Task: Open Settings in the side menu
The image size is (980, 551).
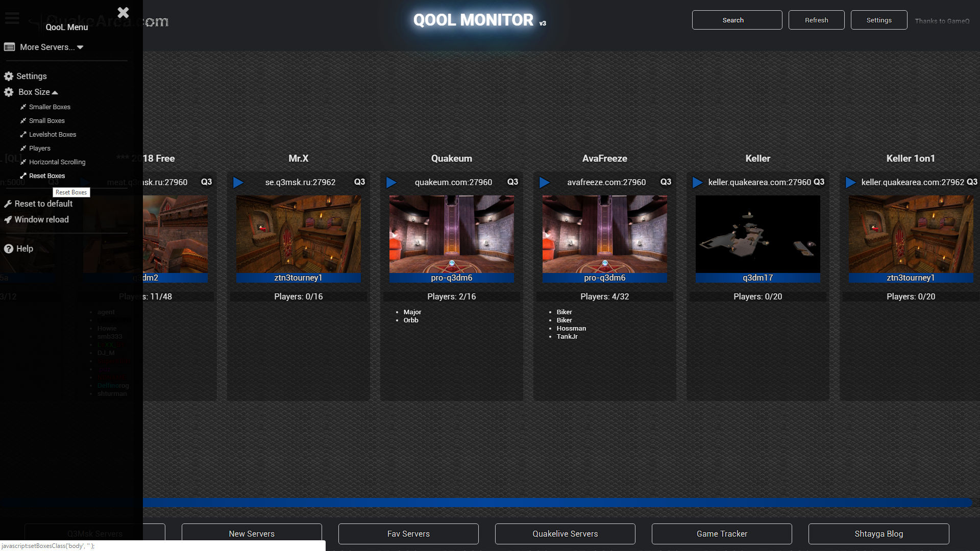Action: pyautogui.click(x=31, y=76)
